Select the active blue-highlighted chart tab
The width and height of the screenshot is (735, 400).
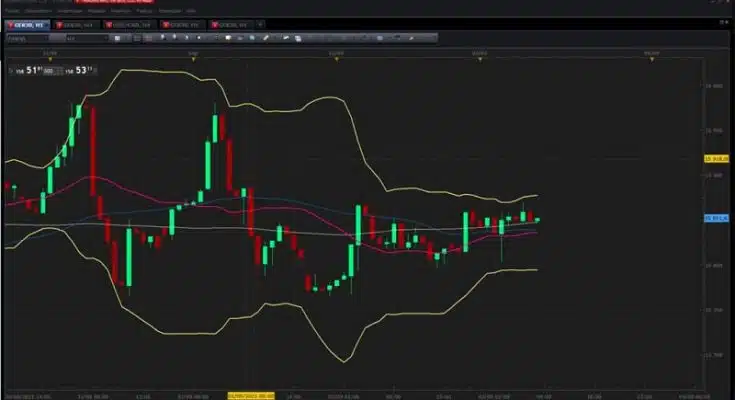pos(27,25)
